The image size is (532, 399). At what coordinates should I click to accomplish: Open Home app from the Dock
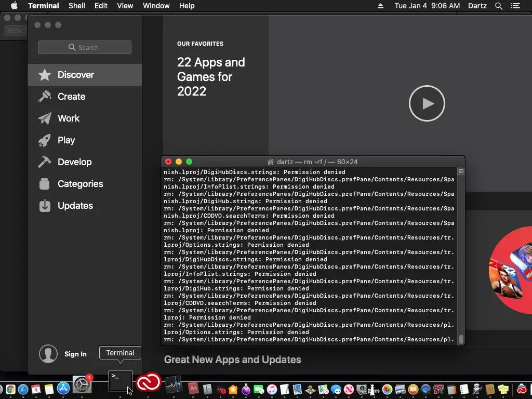[x=233, y=389]
